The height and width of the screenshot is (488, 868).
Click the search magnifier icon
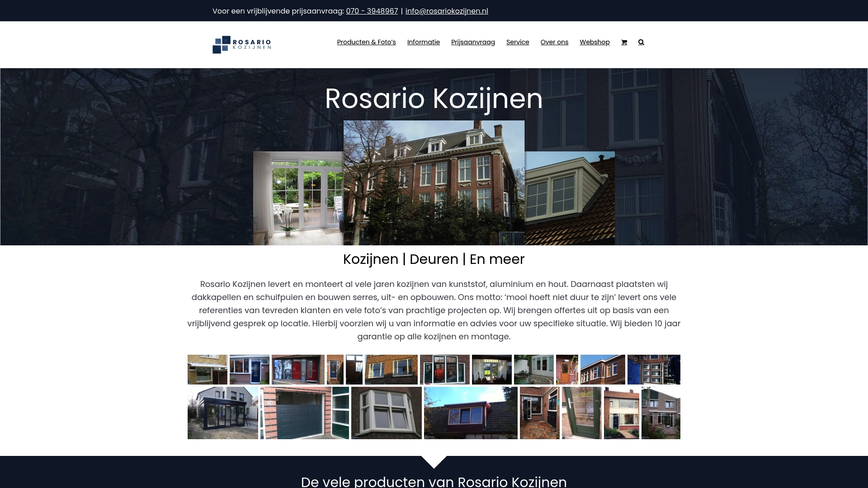pyautogui.click(x=641, y=42)
